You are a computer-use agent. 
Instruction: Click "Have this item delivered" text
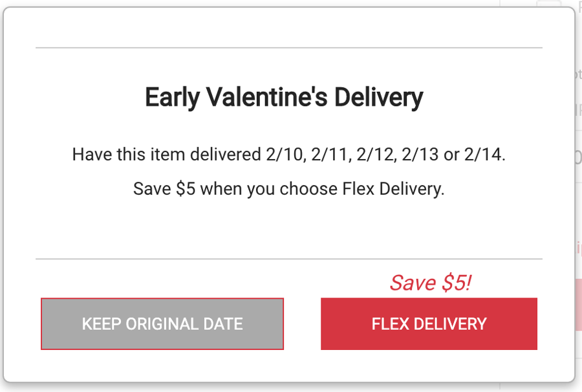coord(166,155)
